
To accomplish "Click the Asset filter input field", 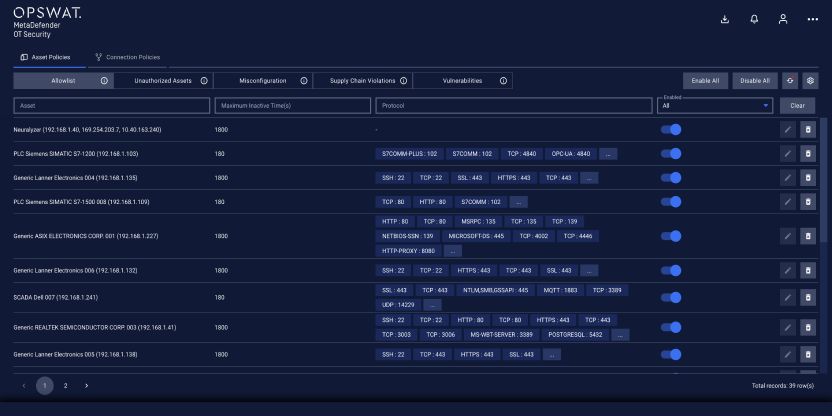I will tap(112, 105).
